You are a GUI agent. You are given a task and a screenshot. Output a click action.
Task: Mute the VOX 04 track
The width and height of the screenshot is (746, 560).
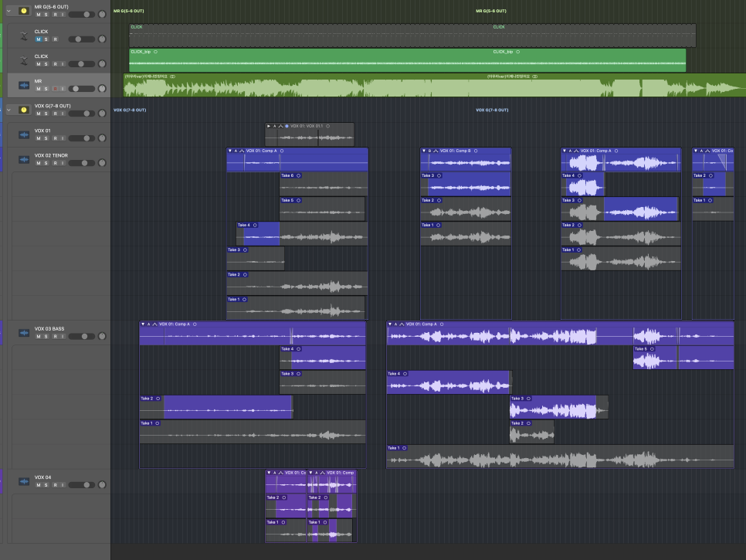[39, 485]
